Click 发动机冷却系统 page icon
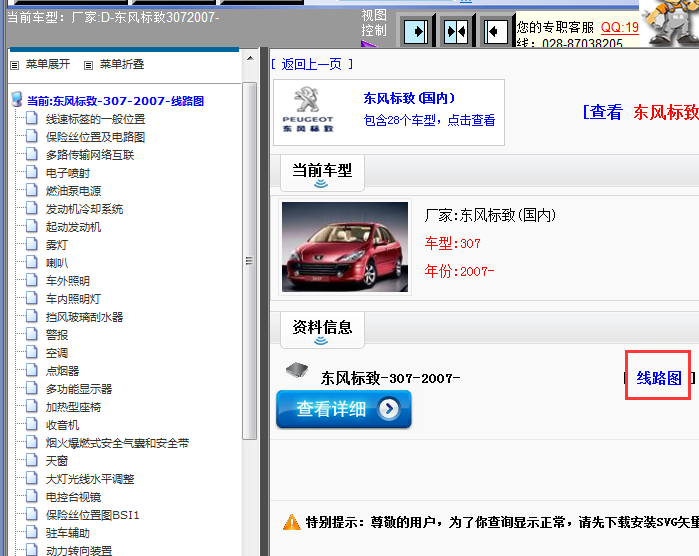Viewport: 699px width, 556px height. click(32, 209)
